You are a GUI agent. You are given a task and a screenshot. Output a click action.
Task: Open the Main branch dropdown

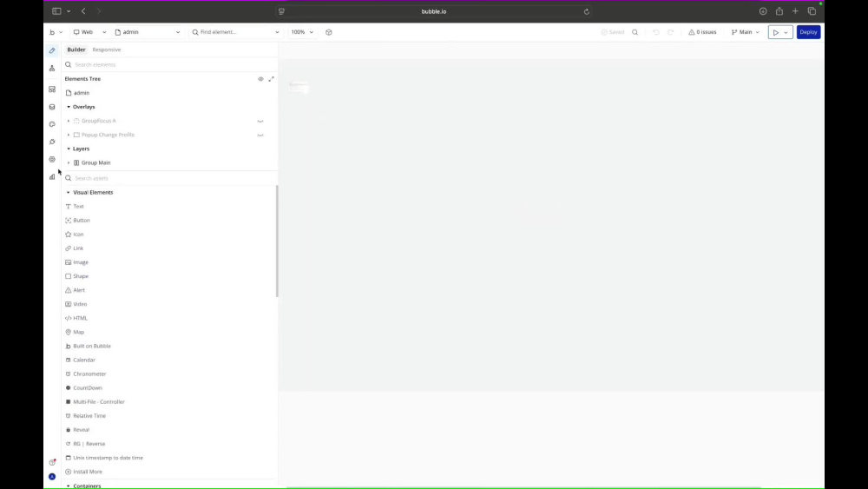pyautogui.click(x=745, y=32)
